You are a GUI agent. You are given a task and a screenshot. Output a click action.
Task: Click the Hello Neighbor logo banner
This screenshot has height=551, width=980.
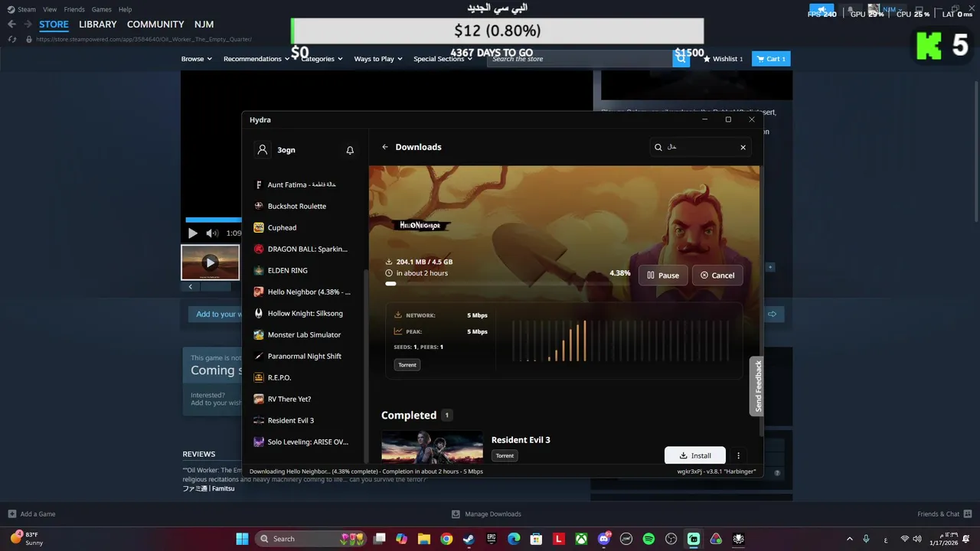(420, 225)
